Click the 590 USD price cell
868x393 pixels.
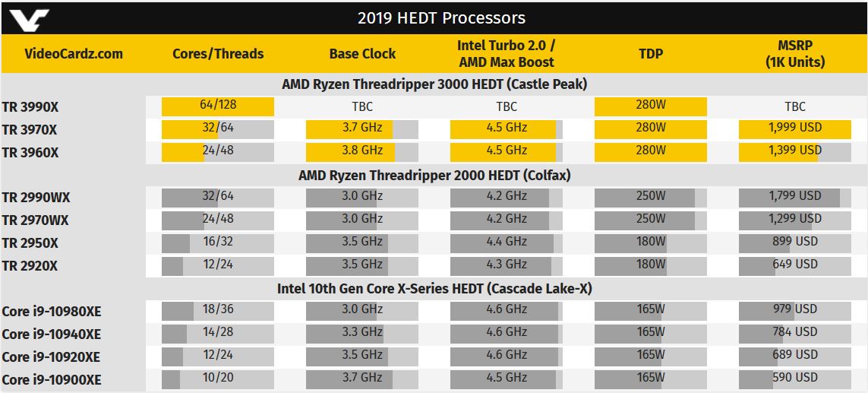(x=795, y=379)
